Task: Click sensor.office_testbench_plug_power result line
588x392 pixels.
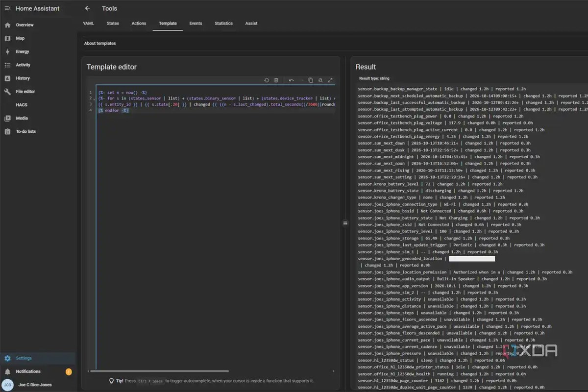Action: tap(441, 116)
